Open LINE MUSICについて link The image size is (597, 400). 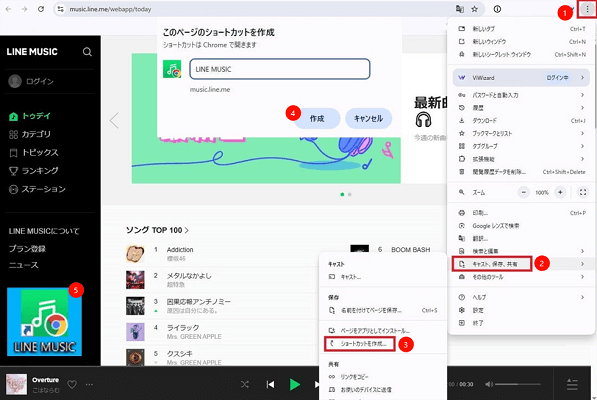point(44,231)
